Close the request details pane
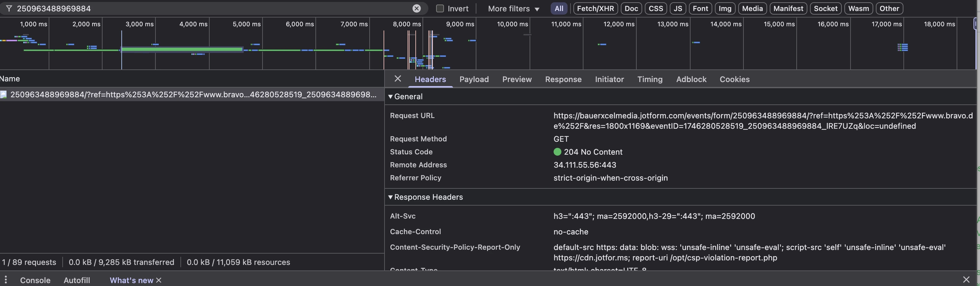The image size is (980, 286). click(x=398, y=79)
